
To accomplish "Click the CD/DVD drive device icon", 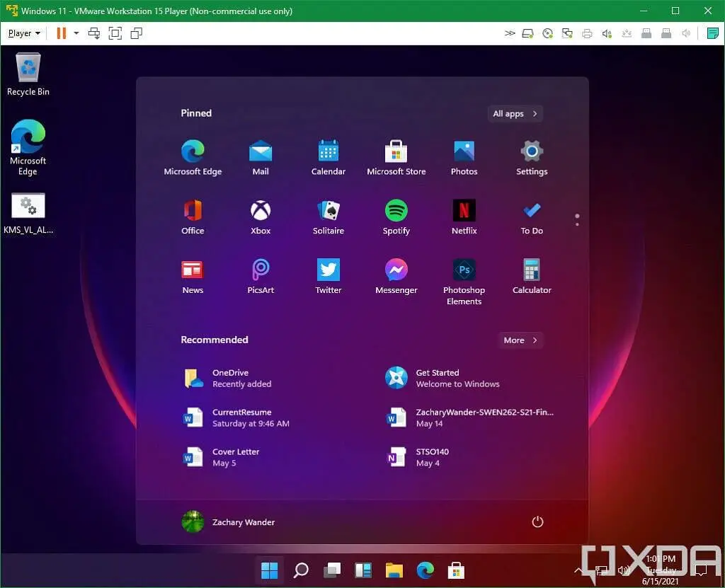I will coord(547,33).
